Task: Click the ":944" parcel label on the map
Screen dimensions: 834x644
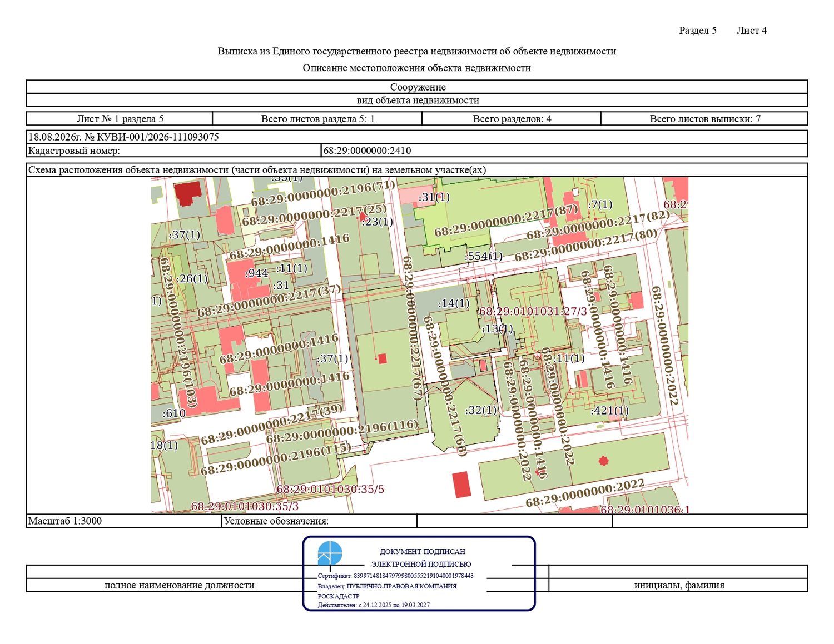Action: (x=256, y=273)
